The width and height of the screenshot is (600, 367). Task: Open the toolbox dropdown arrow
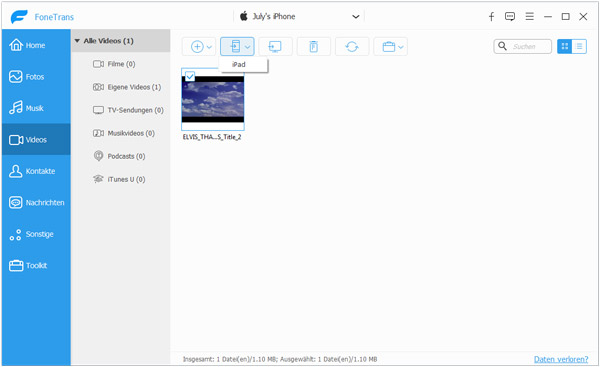pos(401,47)
